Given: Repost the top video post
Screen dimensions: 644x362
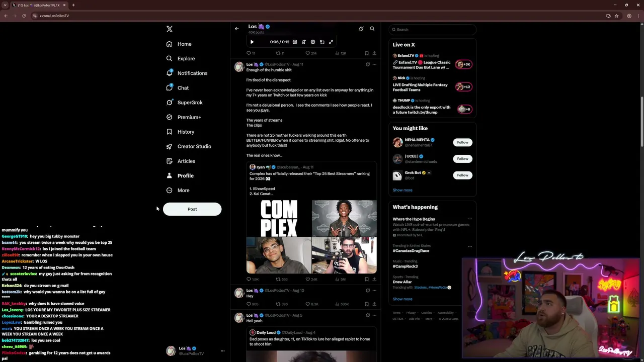Looking at the screenshot, I should click(280, 53).
